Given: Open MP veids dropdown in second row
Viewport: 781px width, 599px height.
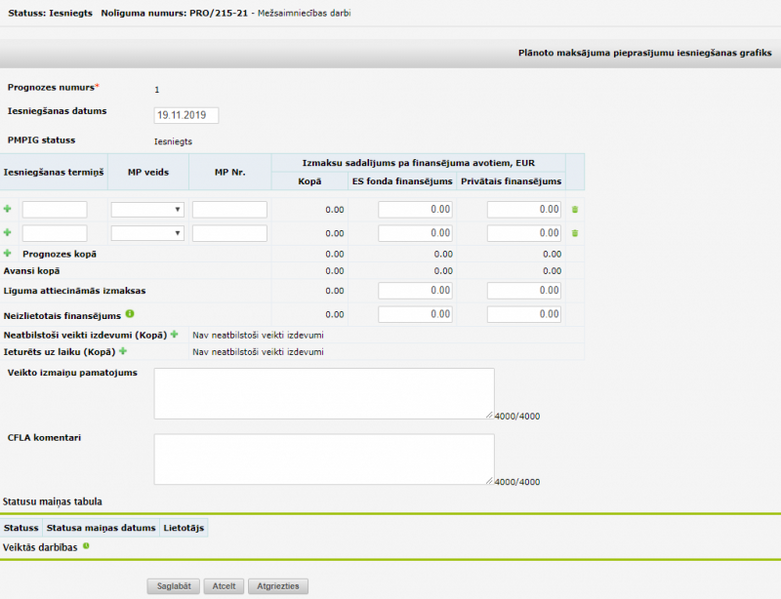Looking at the screenshot, I should click(x=147, y=233).
